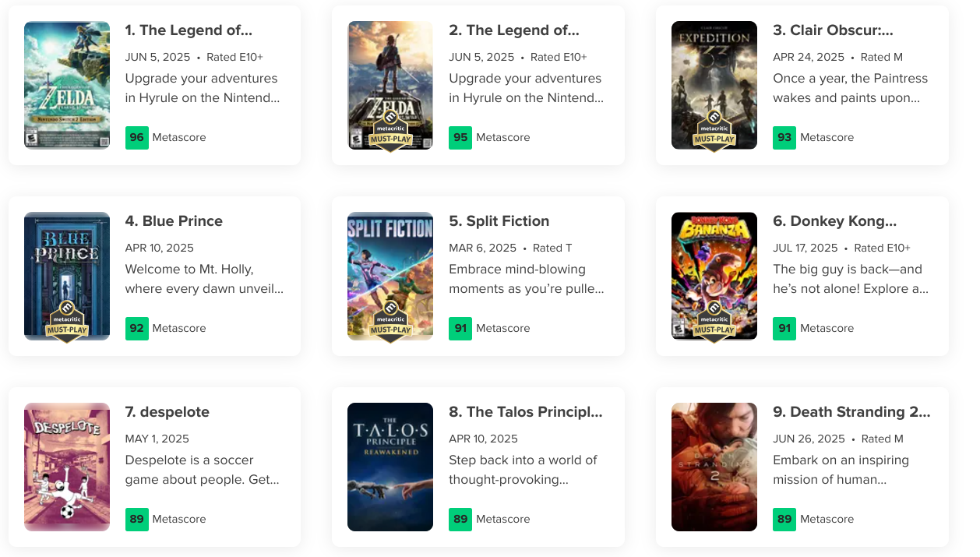
Task: Open the despelote cover art thumbnail
Action: (67, 467)
